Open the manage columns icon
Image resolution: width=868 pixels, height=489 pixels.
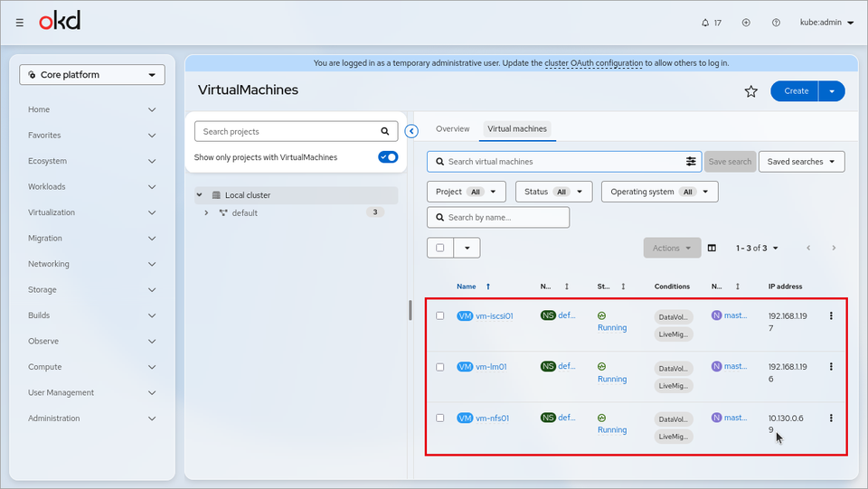(712, 248)
